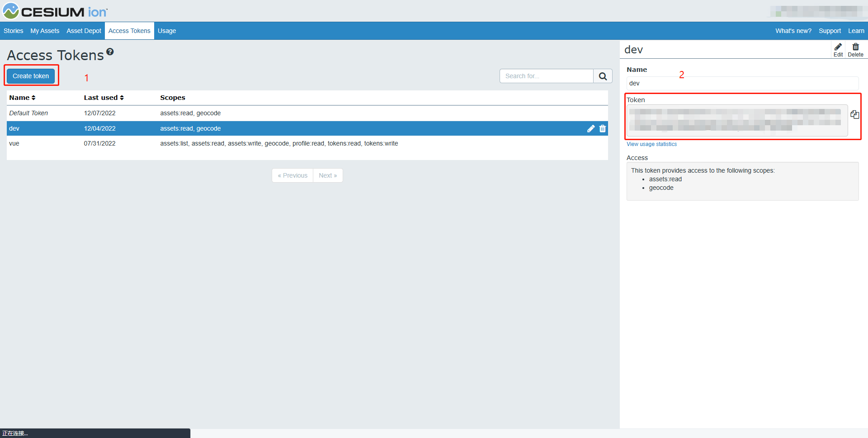Click the blurred account name at top right
The height and width of the screenshot is (438, 868).
817,11
